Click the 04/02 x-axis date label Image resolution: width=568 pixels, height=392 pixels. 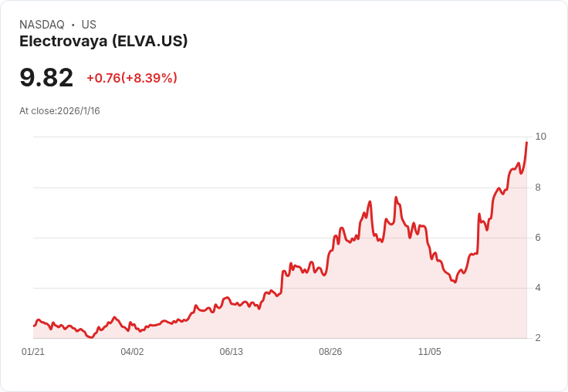tap(132, 351)
